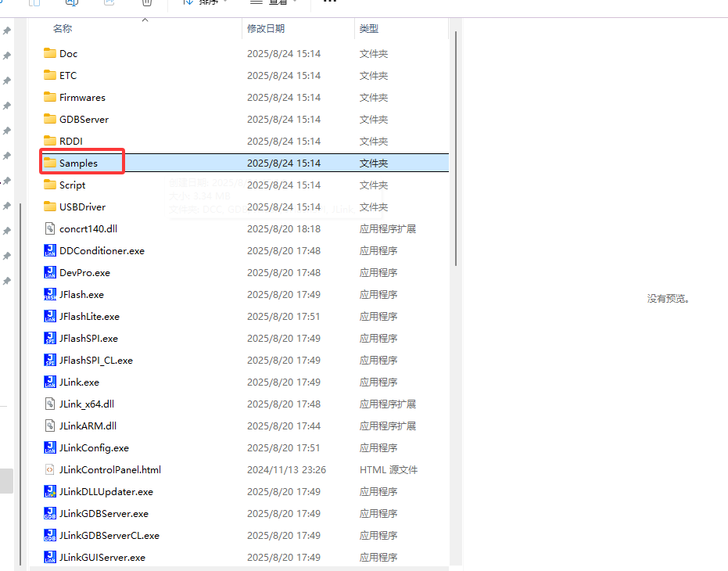
Task: Click the USBDriver folder entry
Action: point(82,207)
